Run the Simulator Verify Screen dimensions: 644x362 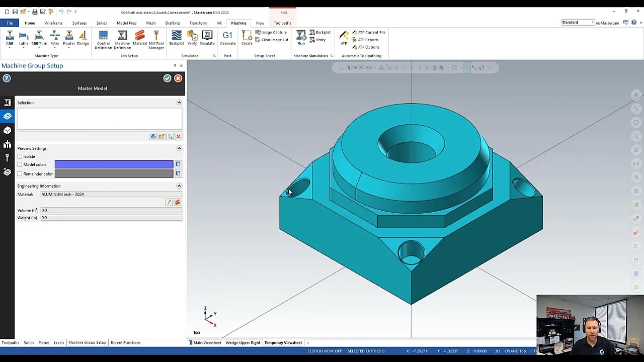pos(192,38)
